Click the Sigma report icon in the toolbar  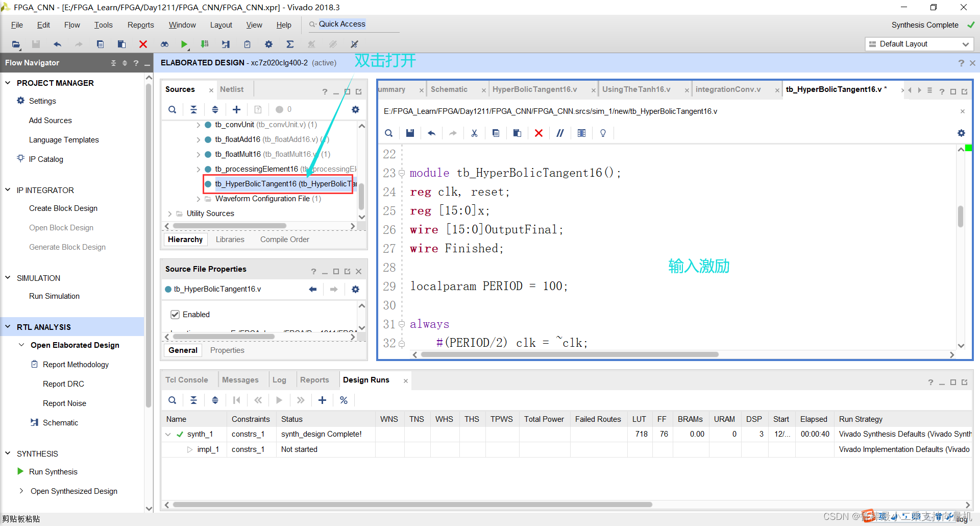tap(290, 44)
